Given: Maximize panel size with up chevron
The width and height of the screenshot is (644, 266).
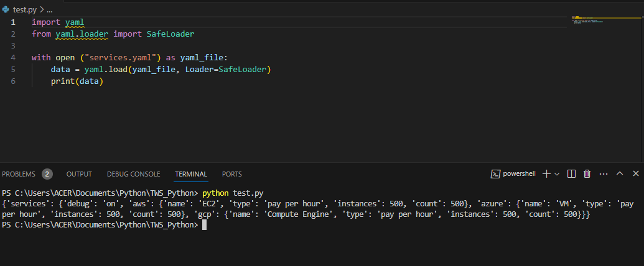Looking at the screenshot, I should click(x=620, y=173).
